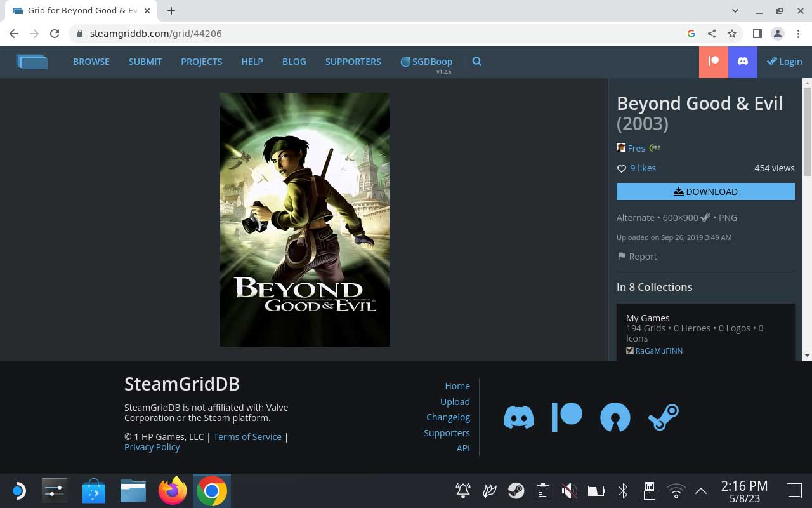The image size is (812, 508).
Task: Toggle the muted volume tray icon
Action: [569, 491]
